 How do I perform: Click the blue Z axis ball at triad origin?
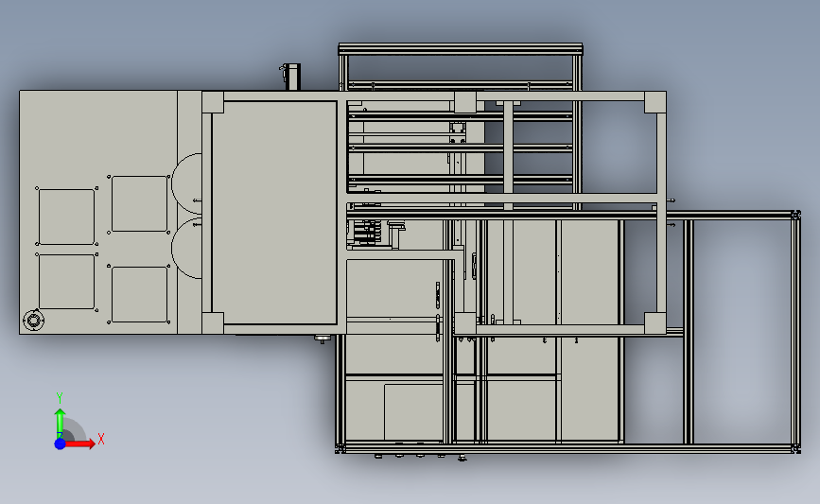[x=60, y=443]
